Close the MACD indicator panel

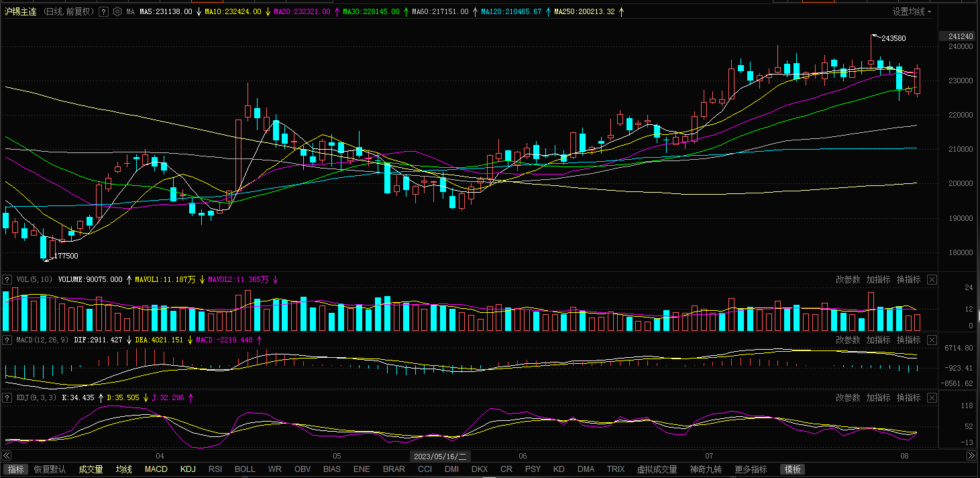pos(932,340)
